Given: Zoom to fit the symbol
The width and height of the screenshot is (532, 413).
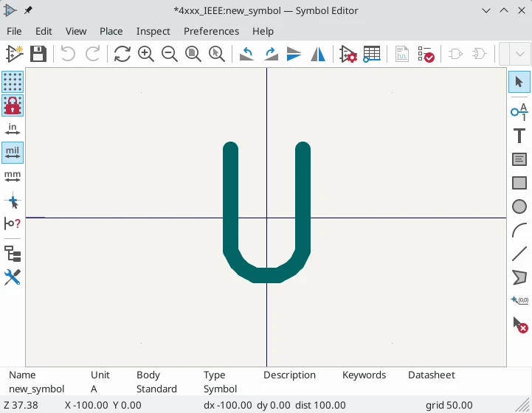Looking at the screenshot, I should 193,54.
